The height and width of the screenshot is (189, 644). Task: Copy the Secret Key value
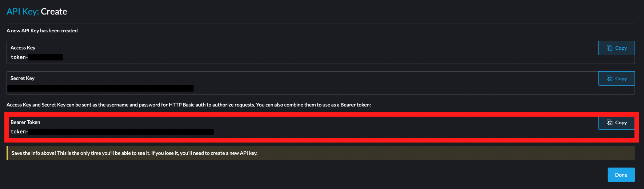click(x=616, y=79)
